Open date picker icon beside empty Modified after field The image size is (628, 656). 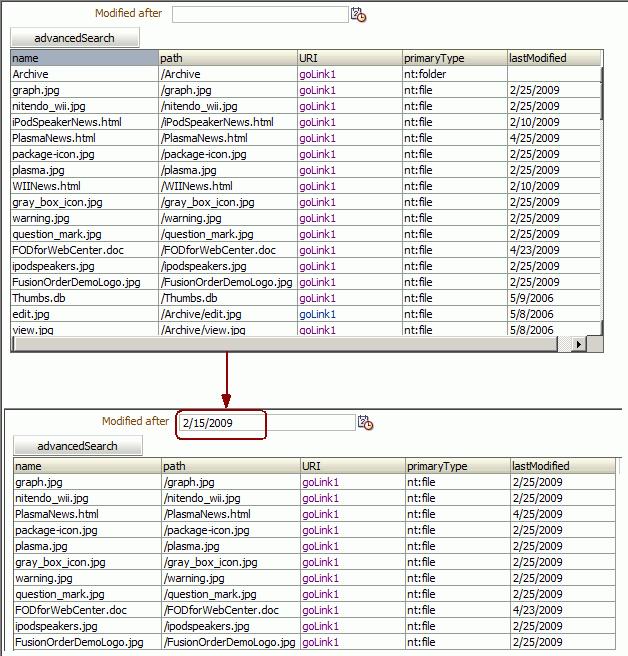pos(358,15)
